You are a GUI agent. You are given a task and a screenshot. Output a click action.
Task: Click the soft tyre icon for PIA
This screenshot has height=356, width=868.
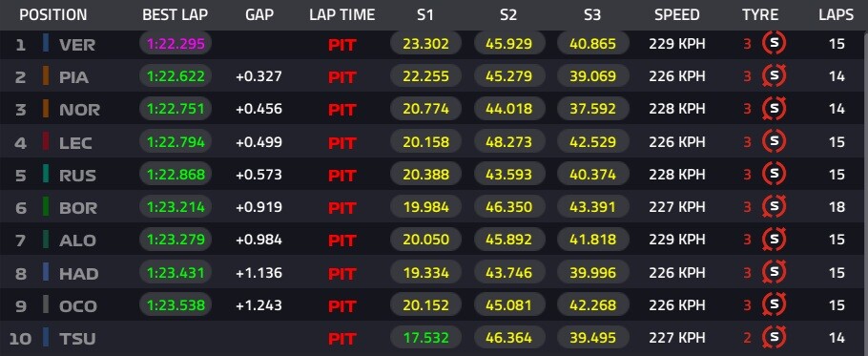774,75
